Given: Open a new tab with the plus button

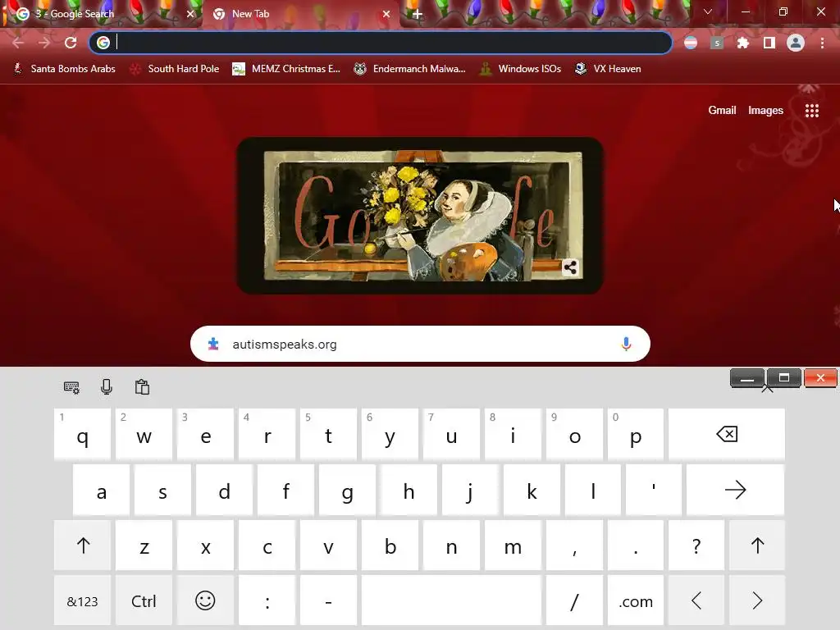Looking at the screenshot, I should coord(418,14).
